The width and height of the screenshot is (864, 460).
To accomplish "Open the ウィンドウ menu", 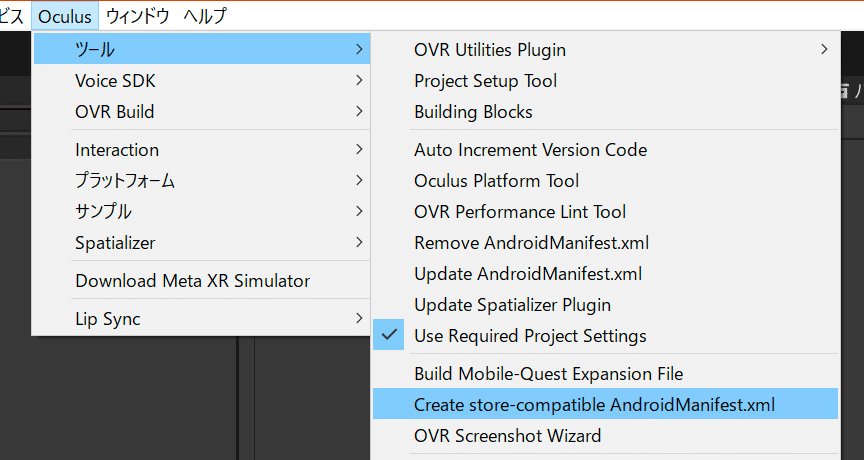I will coord(138,16).
